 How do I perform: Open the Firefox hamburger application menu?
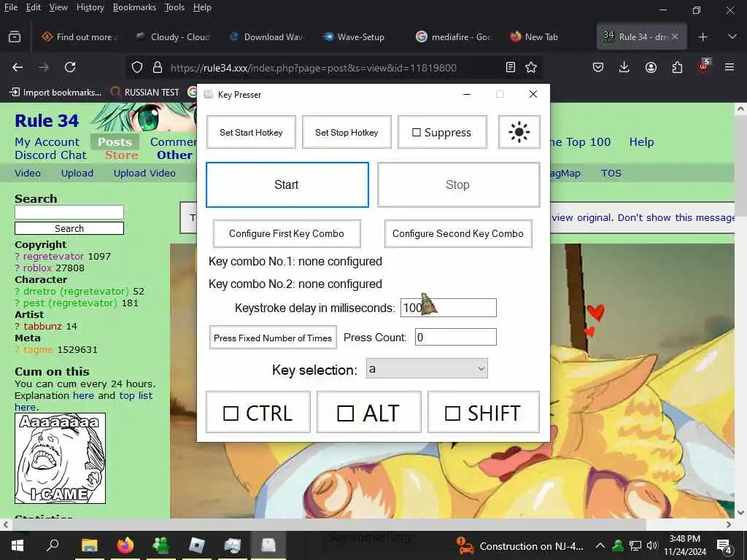click(729, 68)
